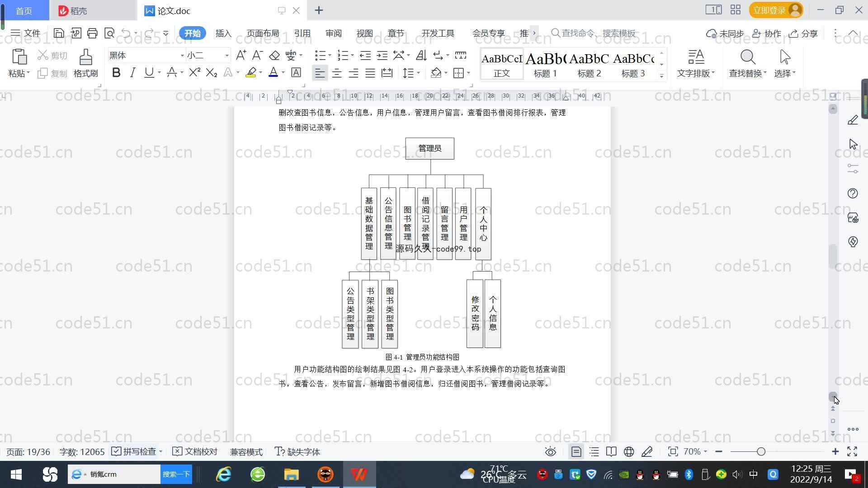Image resolution: width=868 pixels, height=488 pixels.
Task: Open the font size dropdown
Action: (x=227, y=56)
